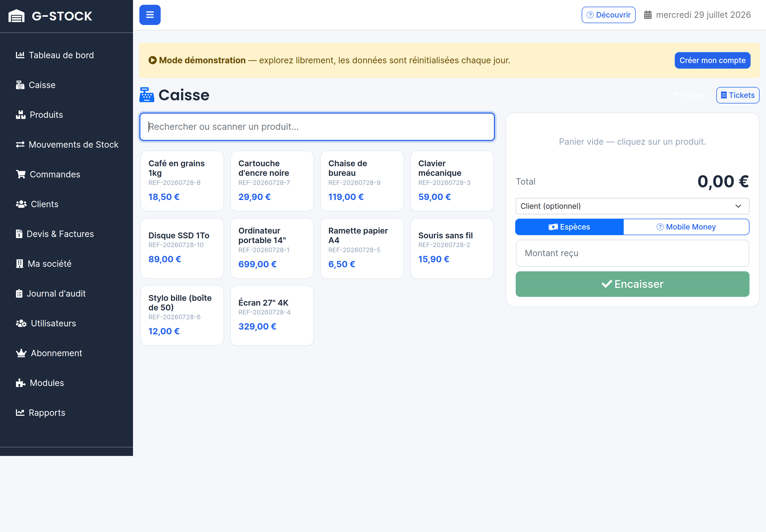Click the Découvrir help button
766x532 pixels.
[608, 15]
